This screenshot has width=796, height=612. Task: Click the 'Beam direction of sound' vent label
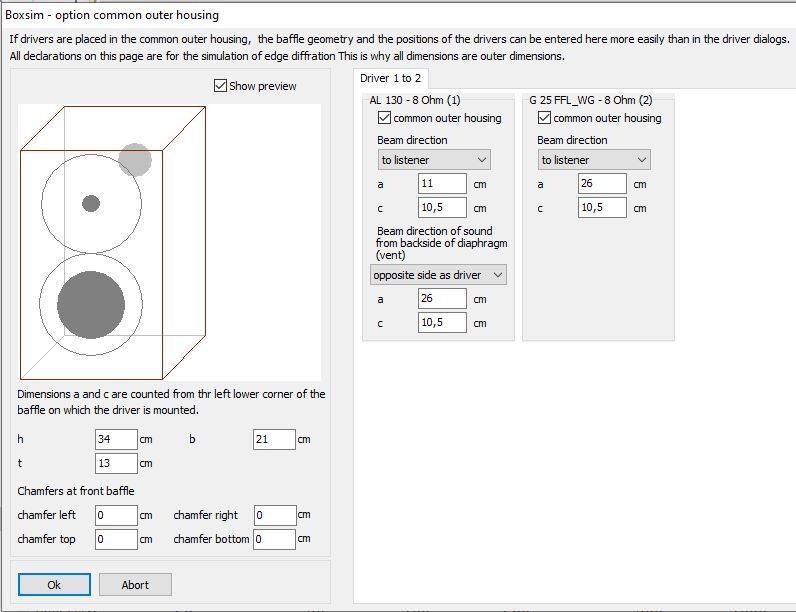[x=441, y=243]
